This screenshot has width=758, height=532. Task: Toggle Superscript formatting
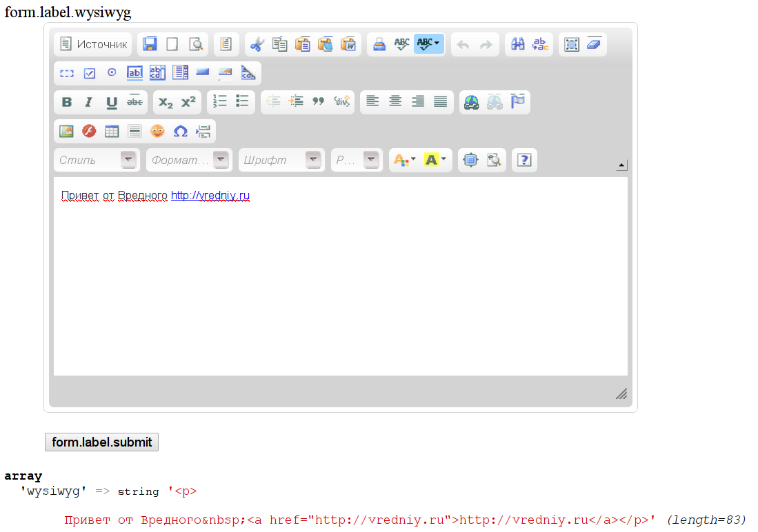188,102
